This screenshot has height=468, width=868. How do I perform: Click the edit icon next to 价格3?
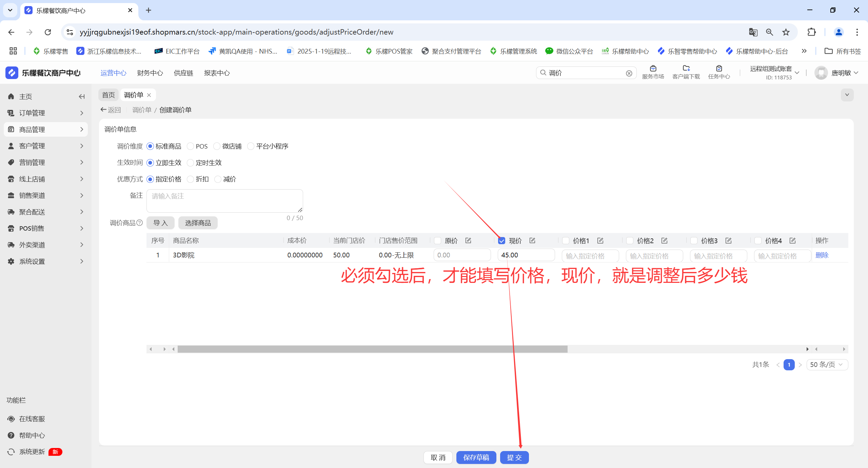click(729, 240)
